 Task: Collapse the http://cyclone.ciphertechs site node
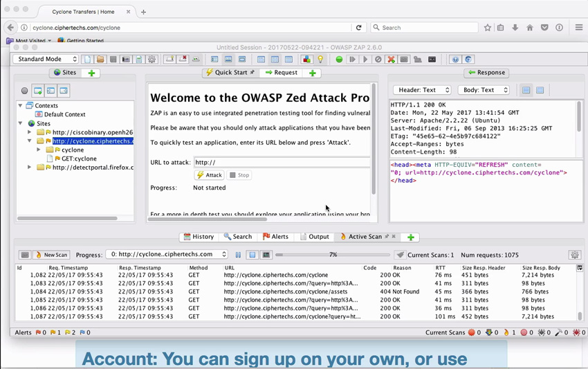(29, 141)
